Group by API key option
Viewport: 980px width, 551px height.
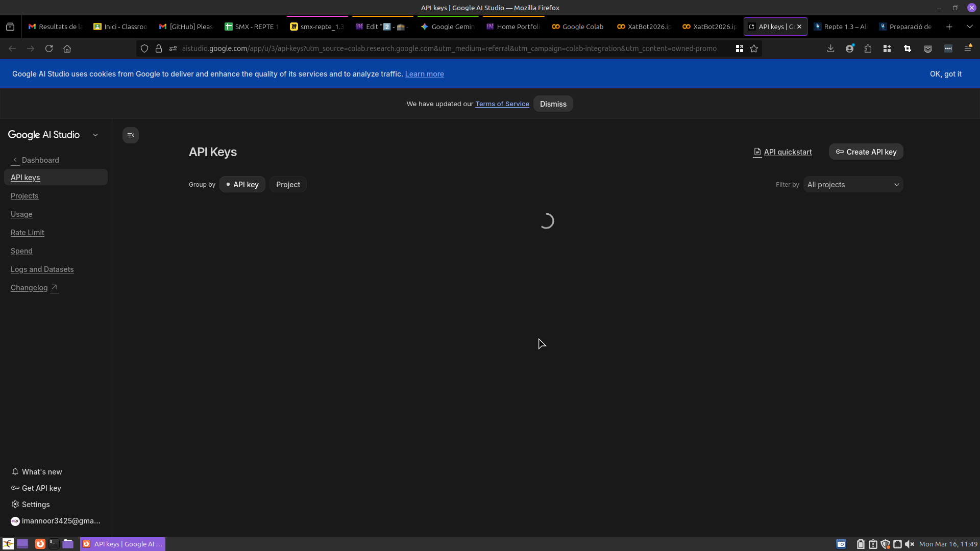pyautogui.click(x=242, y=185)
